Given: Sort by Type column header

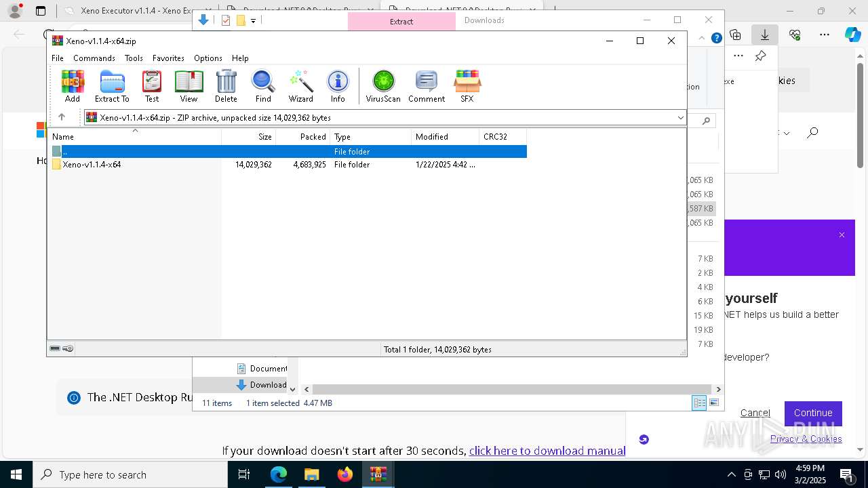Looking at the screenshot, I should (371, 137).
